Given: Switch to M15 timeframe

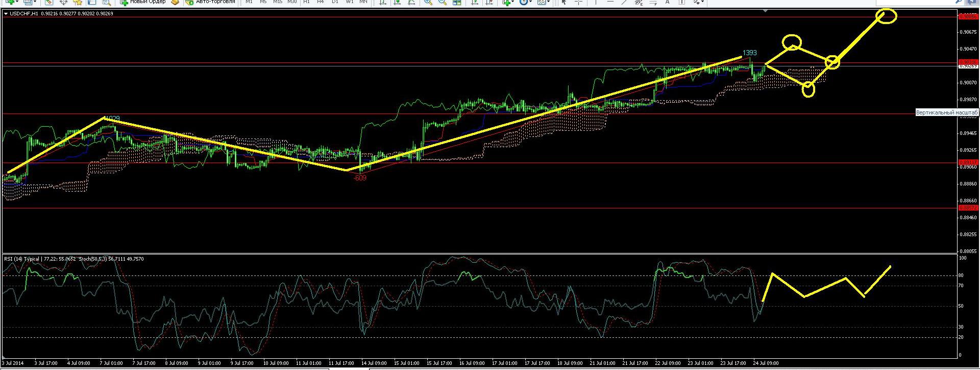Looking at the screenshot, I should [277, 2].
